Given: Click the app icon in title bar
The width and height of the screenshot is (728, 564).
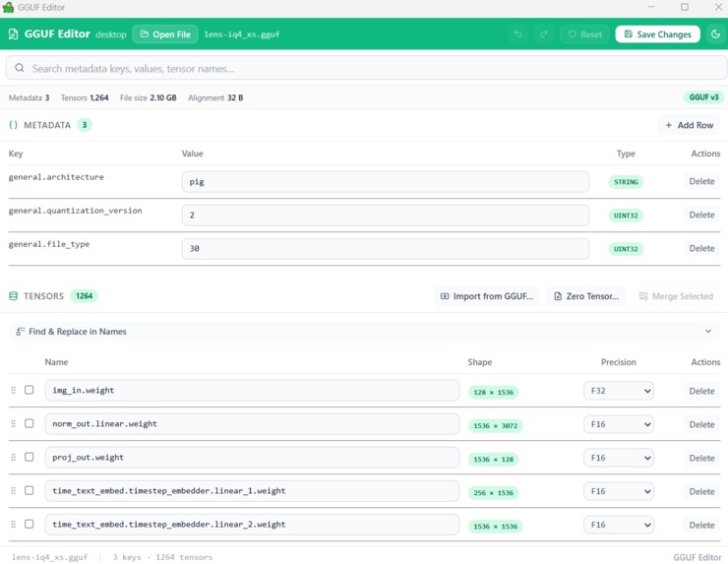Looking at the screenshot, I should 8,7.
